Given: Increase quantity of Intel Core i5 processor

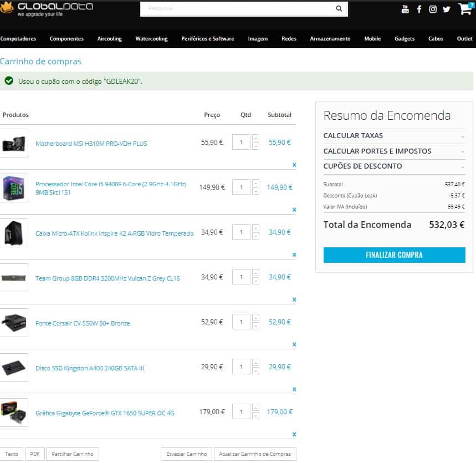Looking at the screenshot, I should 255,183.
